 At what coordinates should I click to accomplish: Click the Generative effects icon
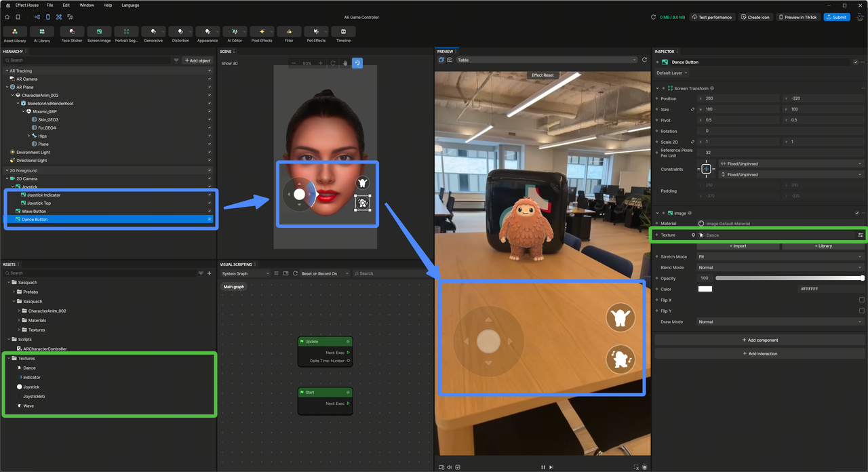(x=153, y=32)
